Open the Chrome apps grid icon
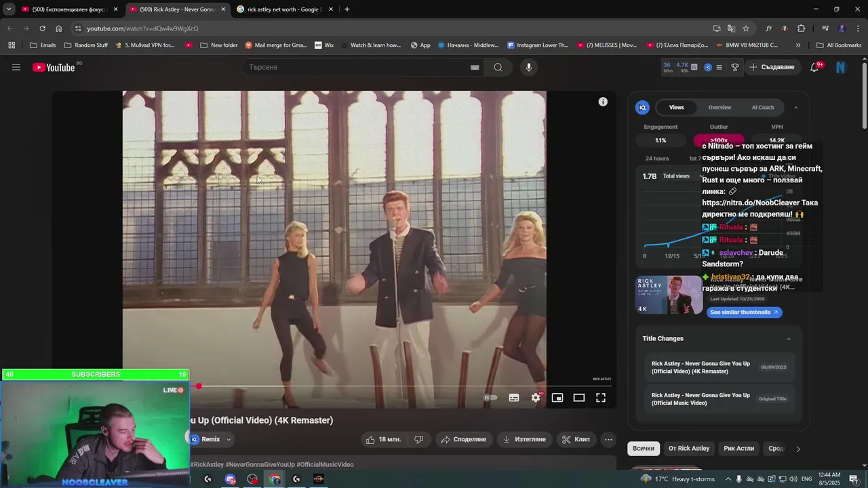 point(12,45)
